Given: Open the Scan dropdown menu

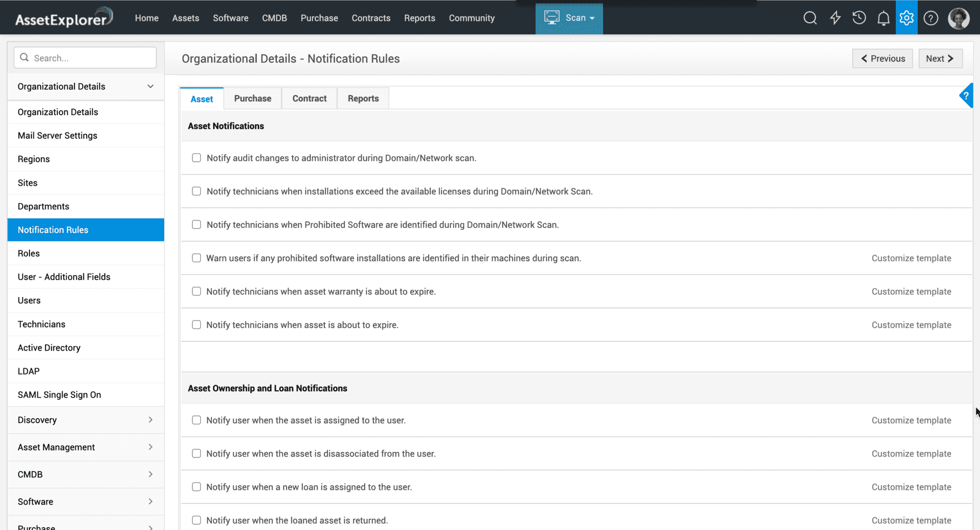Looking at the screenshot, I should pos(569,18).
